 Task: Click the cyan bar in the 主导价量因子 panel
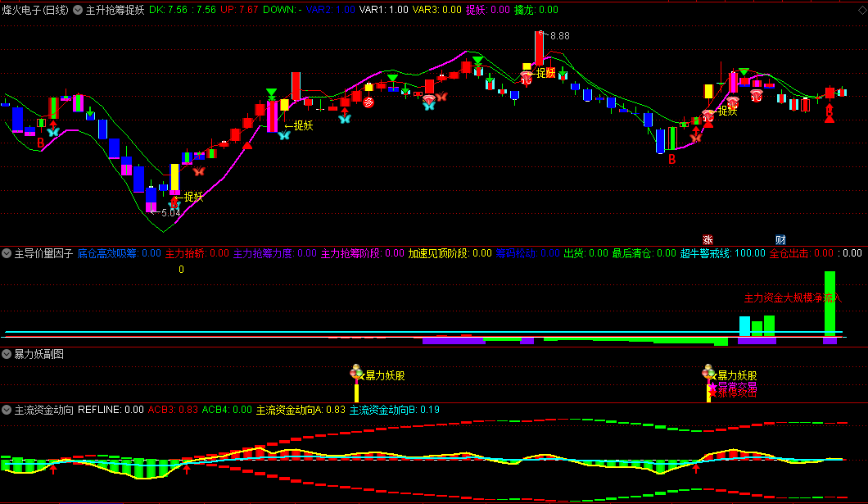pos(744,326)
